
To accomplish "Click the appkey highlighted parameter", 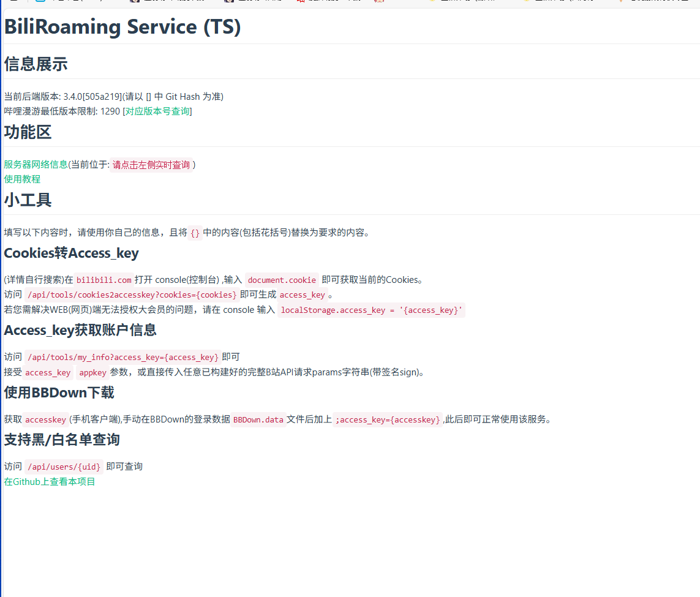I will pos(92,372).
